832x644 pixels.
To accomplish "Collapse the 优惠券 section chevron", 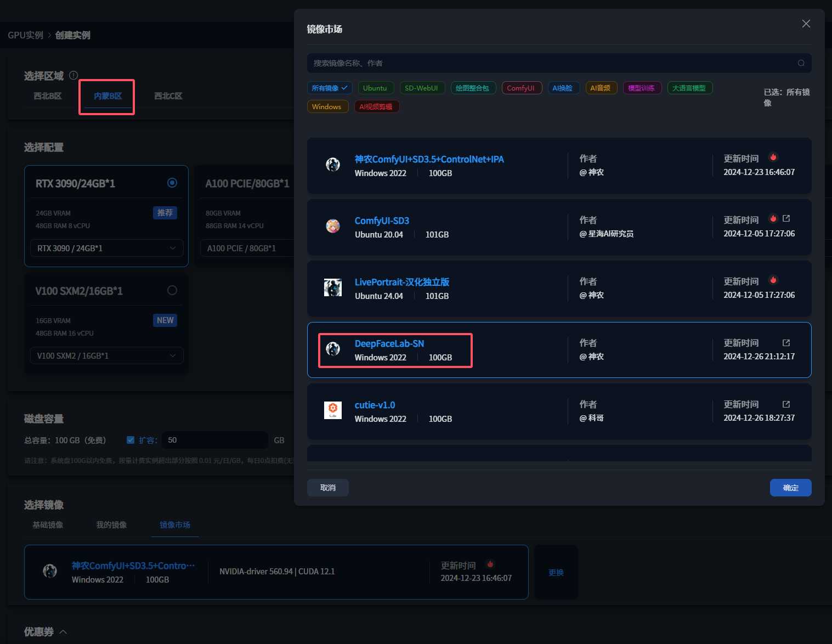I will pyautogui.click(x=63, y=632).
